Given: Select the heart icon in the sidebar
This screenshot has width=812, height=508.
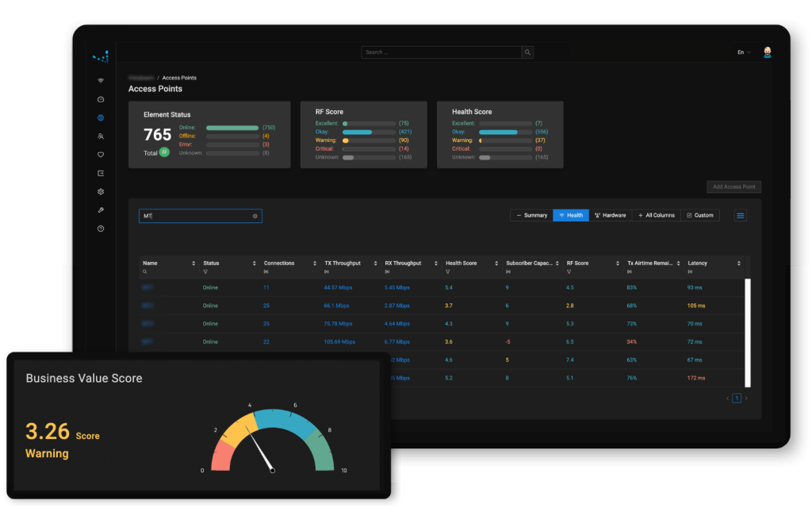Looking at the screenshot, I should pos(101,155).
